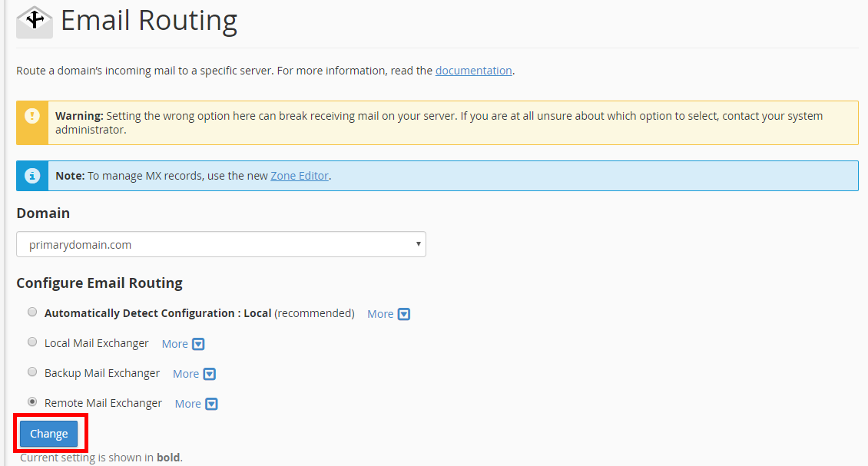Screen dimensions: 868x466
Task: Click arrow icon beside Local Mail Exchanger
Action: (x=198, y=344)
